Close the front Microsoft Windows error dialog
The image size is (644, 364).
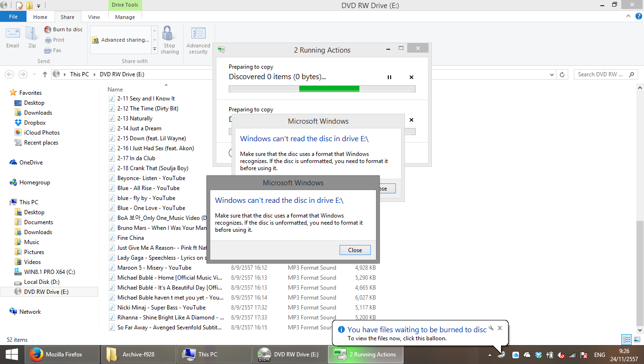point(355,250)
